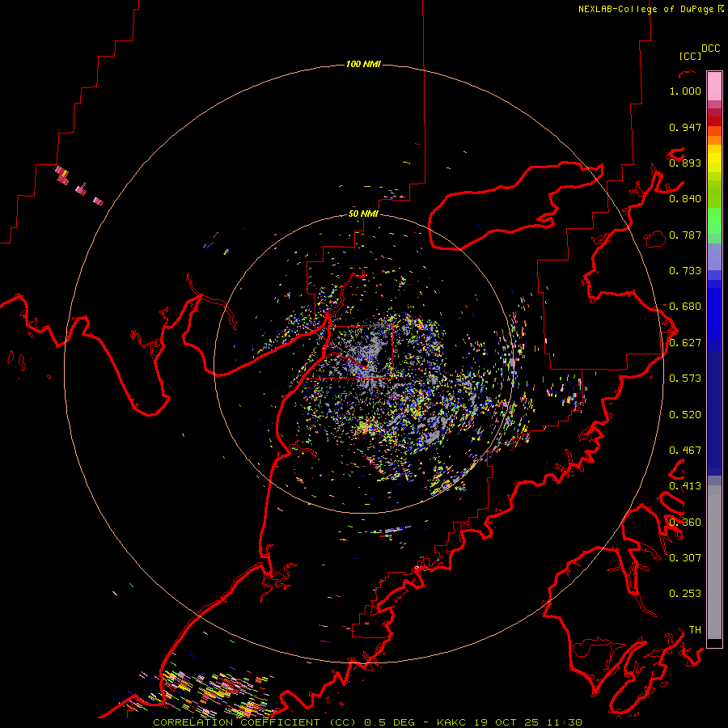Pick the bright green segment of the color bar

(x=714, y=221)
